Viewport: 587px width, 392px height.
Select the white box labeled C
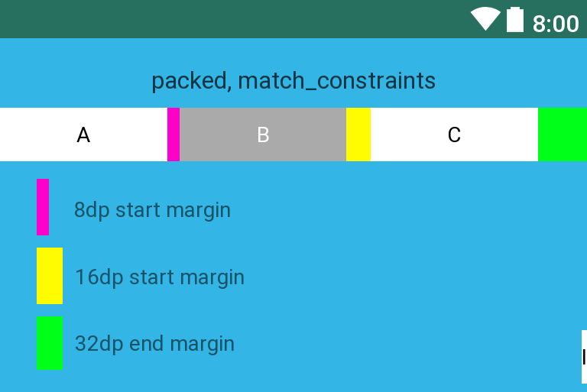point(454,134)
